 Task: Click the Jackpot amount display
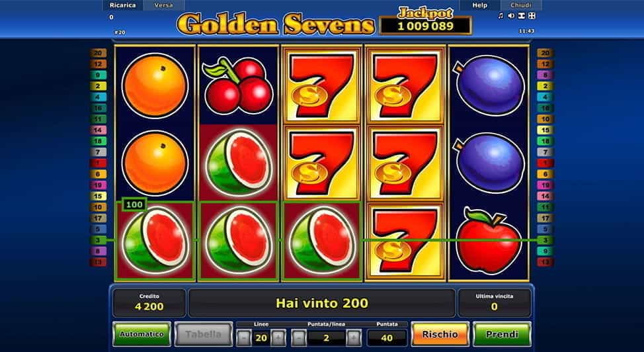[x=426, y=26]
